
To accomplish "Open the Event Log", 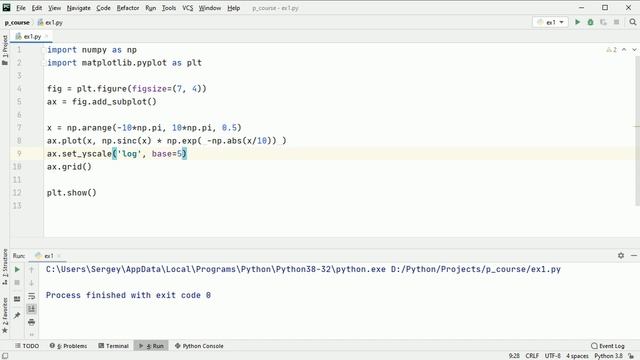I will coord(608,346).
